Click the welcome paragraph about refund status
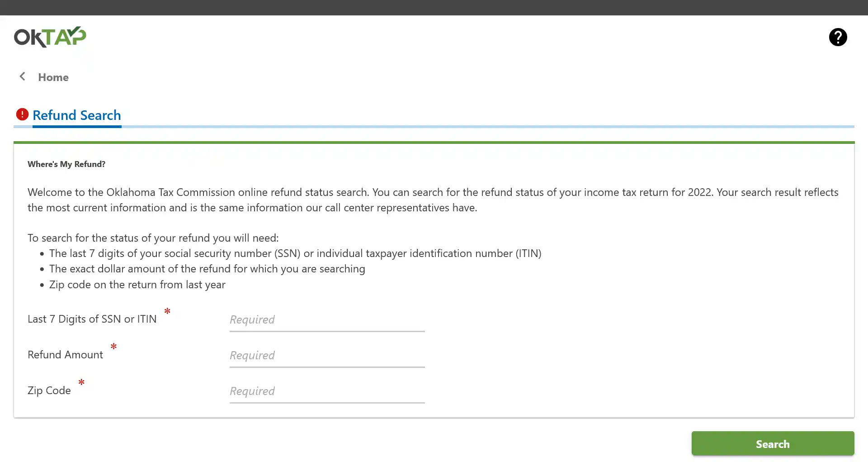Screen dimensions: 868x462 click(x=433, y=200)
